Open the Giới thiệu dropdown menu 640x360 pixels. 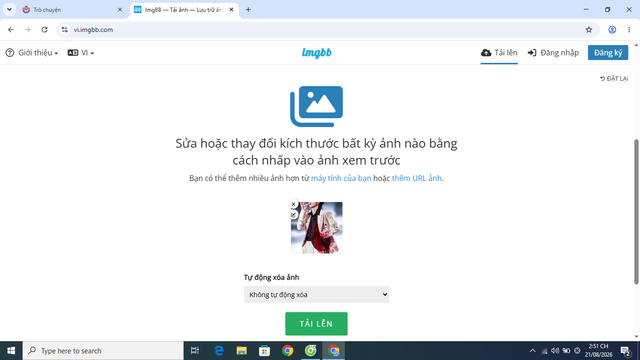coord(32,53)
